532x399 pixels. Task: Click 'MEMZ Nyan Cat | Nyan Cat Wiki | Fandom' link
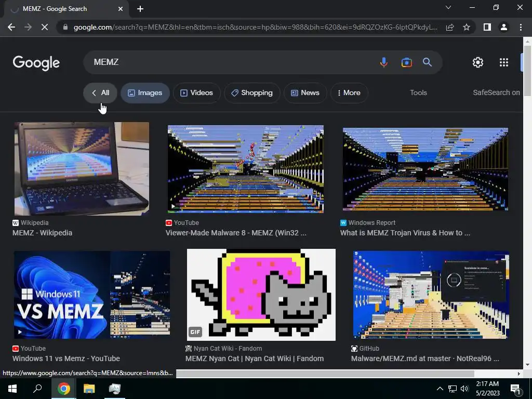tap(255, 358)
